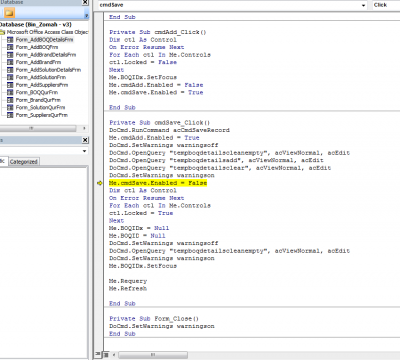Select Form_SolutionQurFrm in project tree
This screenshot has width=400, height=360.
pyautogui.click(x=40, y=107)
